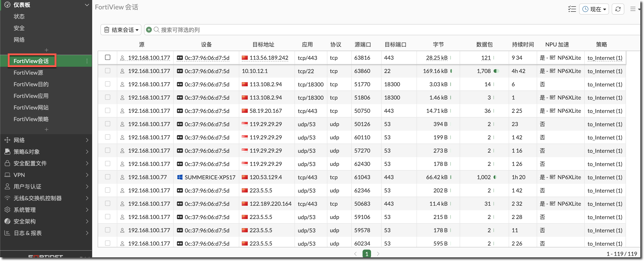Click page number 1 button
Screen dimensions: 644x261
[x=366, y=254]
